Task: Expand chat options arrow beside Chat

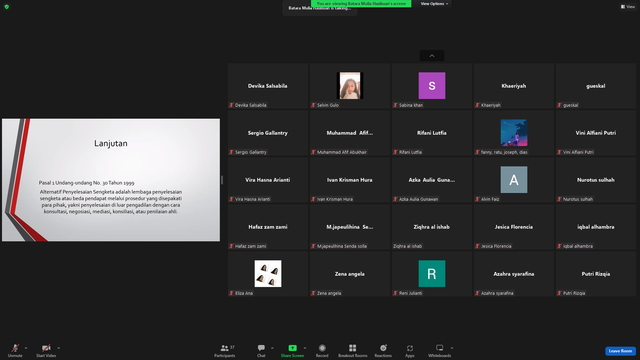Action: [272, 348]
